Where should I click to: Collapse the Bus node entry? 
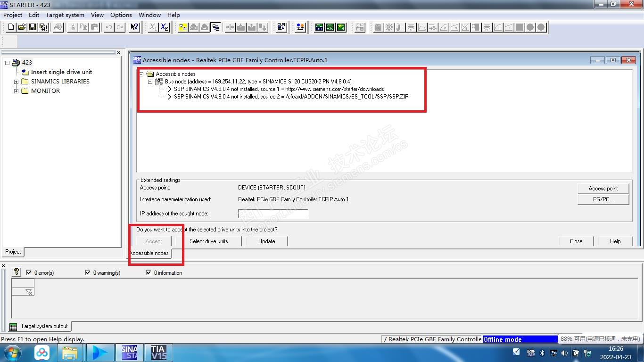pyautogui.click(x=150, y=82)
